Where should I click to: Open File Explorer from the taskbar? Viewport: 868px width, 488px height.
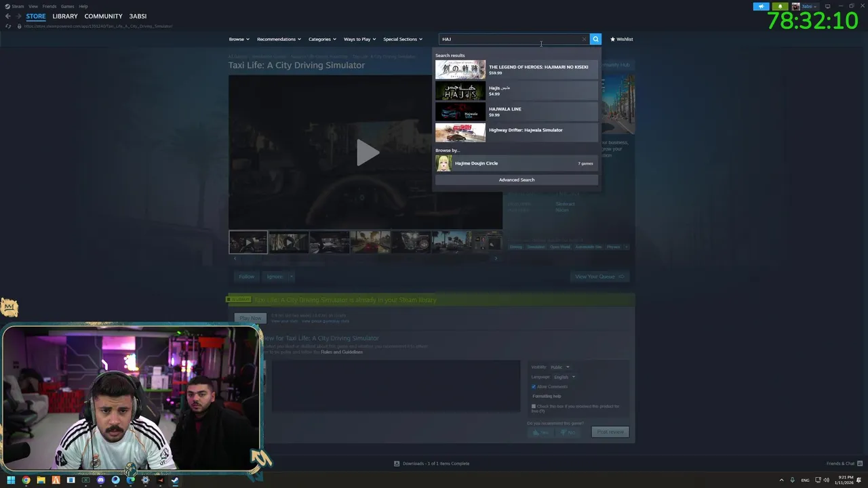click(41, 481)
